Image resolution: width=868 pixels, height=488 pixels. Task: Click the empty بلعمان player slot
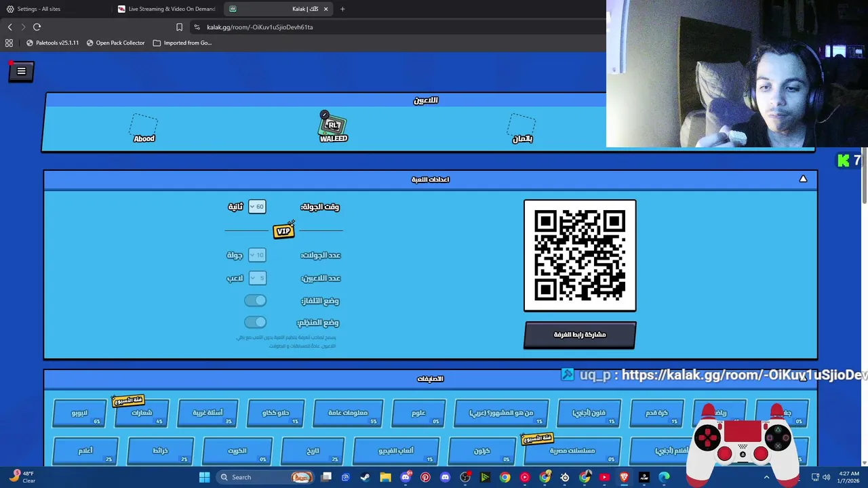[522, 128]
